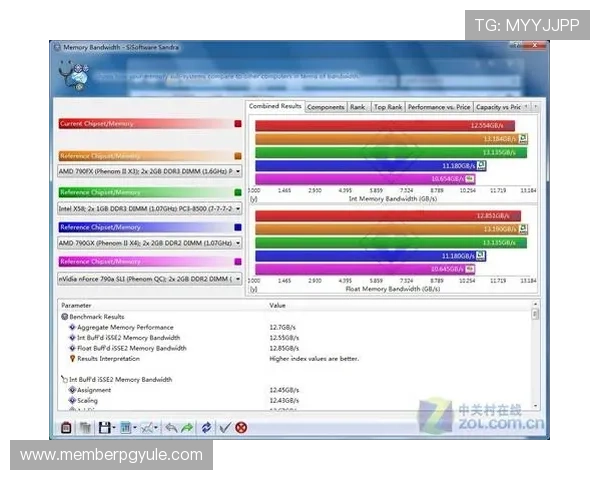This screenshot has height=480, width=600.
Task: Select Int Buff'd iSSE2 Memory Bandwidth section row
Action: (x=121, y=380)
